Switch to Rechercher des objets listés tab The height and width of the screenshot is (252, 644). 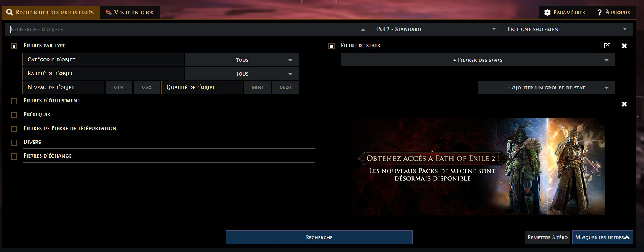pos(51,13)
